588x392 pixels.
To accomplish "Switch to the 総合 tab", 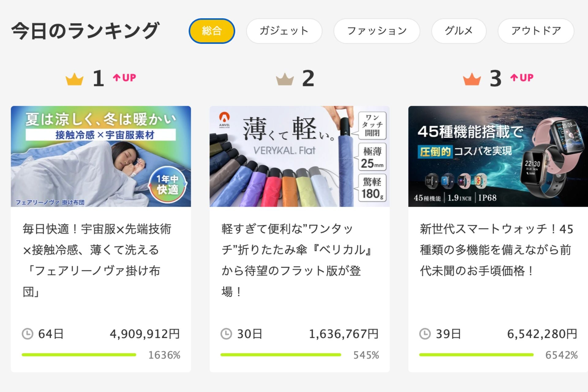I will 212,31.
